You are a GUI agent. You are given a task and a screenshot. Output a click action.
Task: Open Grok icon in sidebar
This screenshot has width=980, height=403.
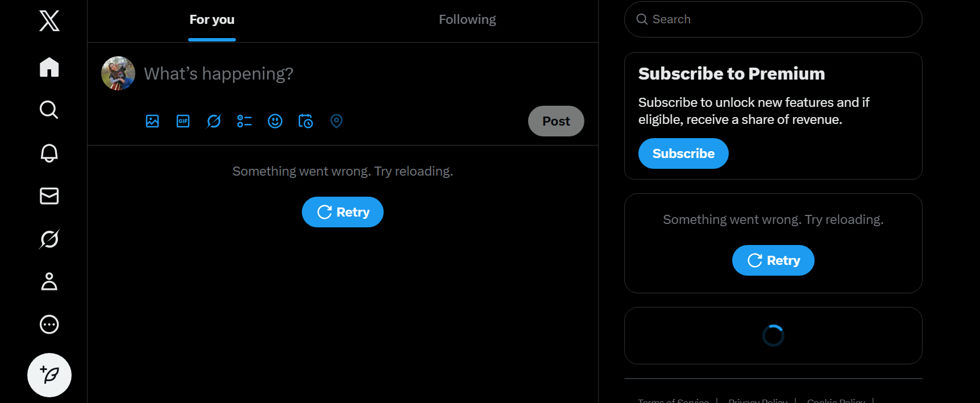(49, 239)
